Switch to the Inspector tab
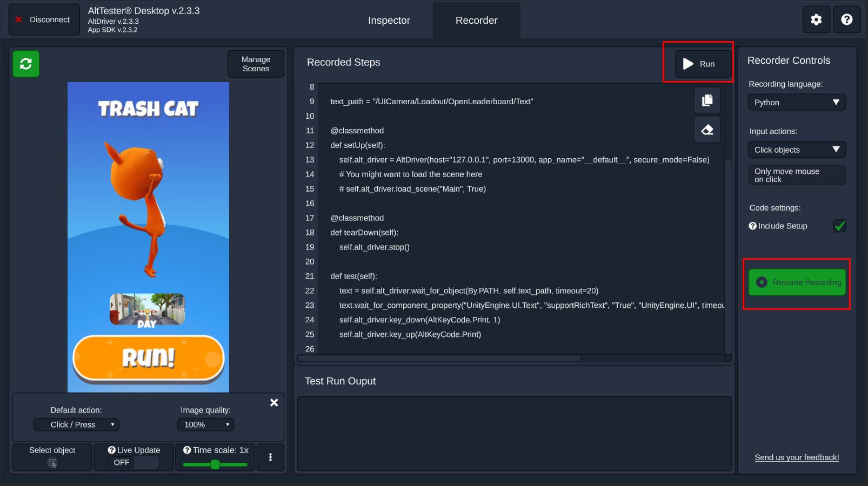The width and height of the screenshot is (868, 486). point(389,21)
